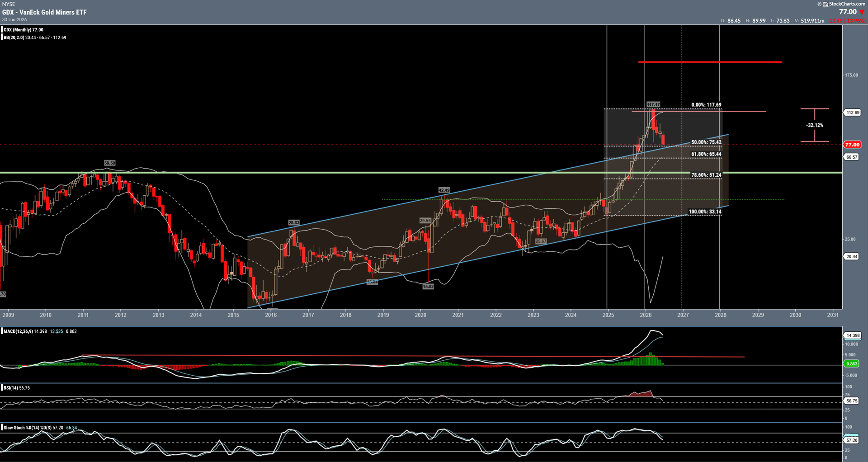Screen dimensions: 868x462
Task: Select the 'GDX - VanEck Gold Miners ETF' title
Action: pos(44,12)
